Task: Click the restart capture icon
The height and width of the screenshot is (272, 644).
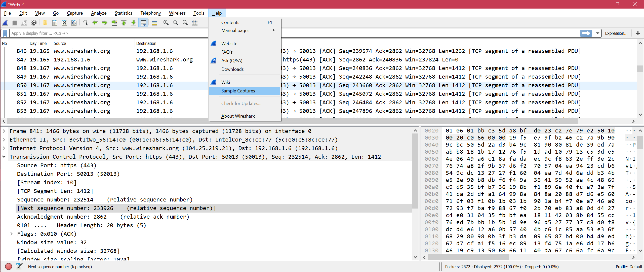Action: pos(23,23)
